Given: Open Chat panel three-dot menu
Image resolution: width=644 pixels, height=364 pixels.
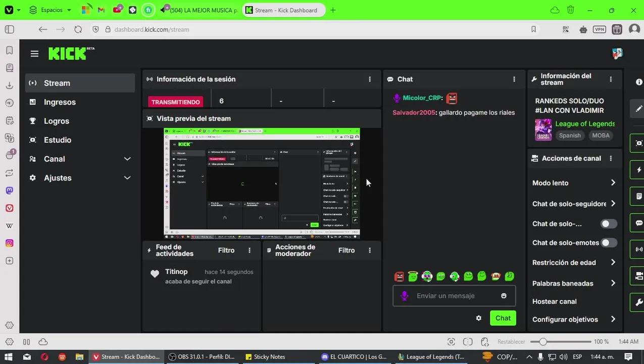Looking at the screenshot, I should (514, 79).
